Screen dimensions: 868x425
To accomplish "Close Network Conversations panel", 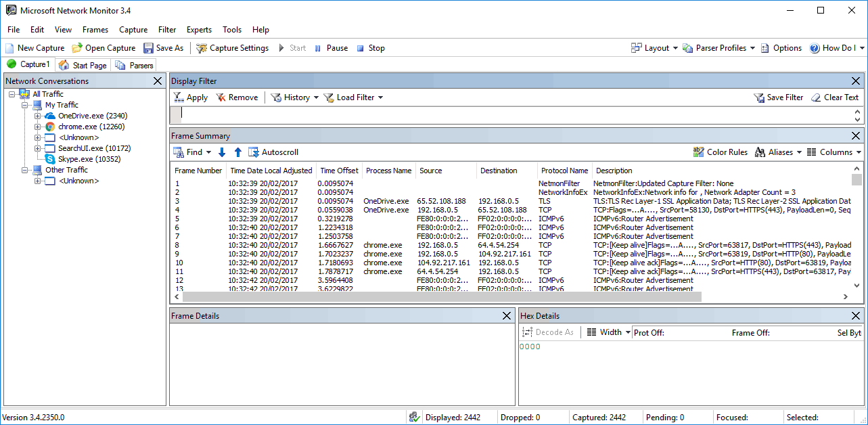I will [x=158, y=81].
